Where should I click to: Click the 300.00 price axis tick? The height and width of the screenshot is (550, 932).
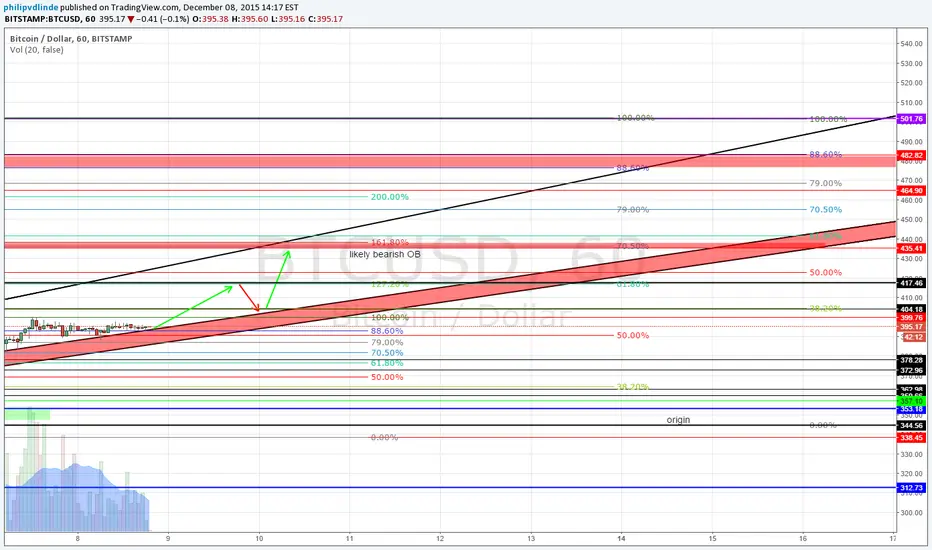tap(911, 513)
